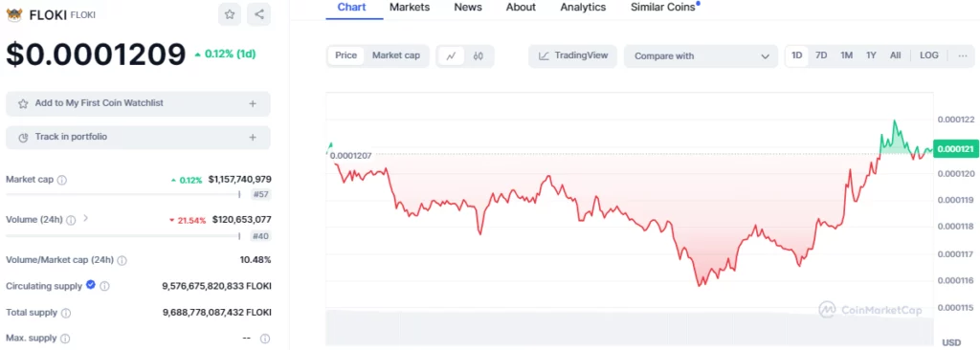Click the Volume (24h) progress bar
Viewport: 980px width, 350px height.
tap(123, 236)
